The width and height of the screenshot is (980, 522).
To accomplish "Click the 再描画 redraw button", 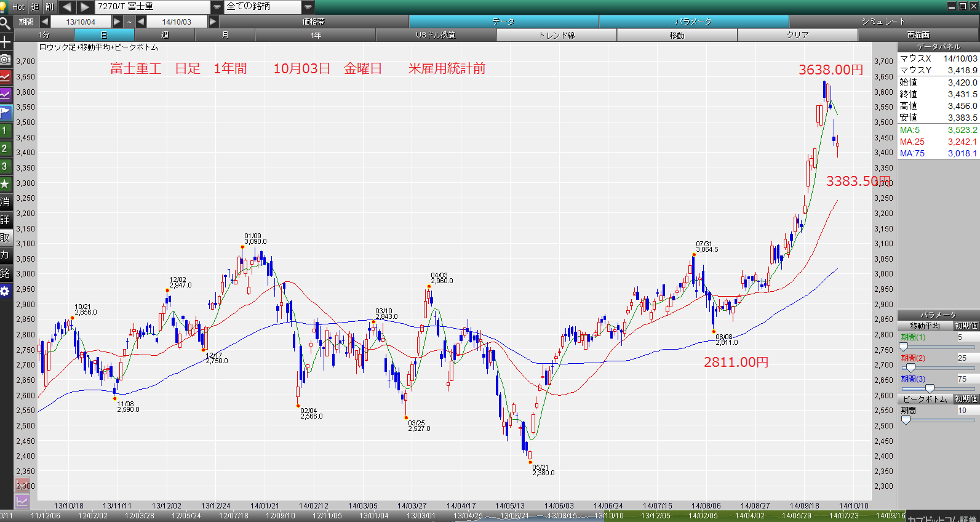I will (x=918, y=35).
